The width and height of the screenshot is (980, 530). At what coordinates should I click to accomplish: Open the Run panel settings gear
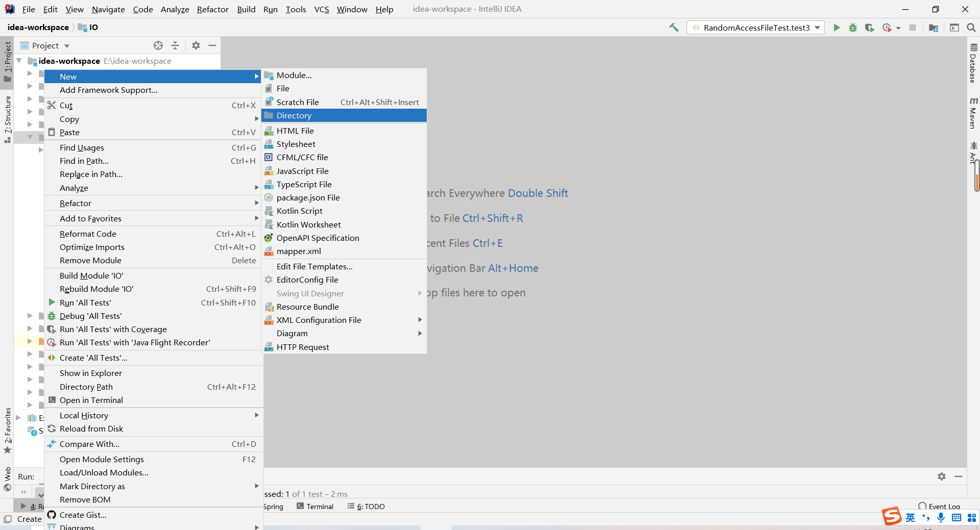click(942, 476)
